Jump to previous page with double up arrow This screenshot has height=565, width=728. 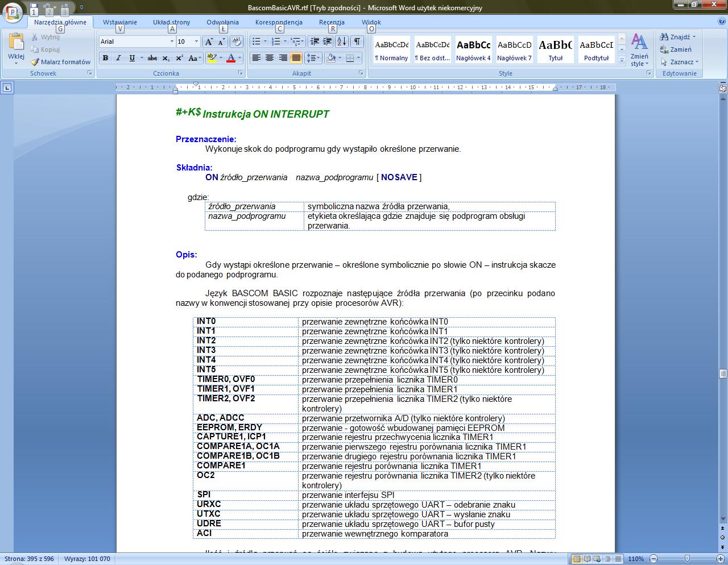(723, 528)
